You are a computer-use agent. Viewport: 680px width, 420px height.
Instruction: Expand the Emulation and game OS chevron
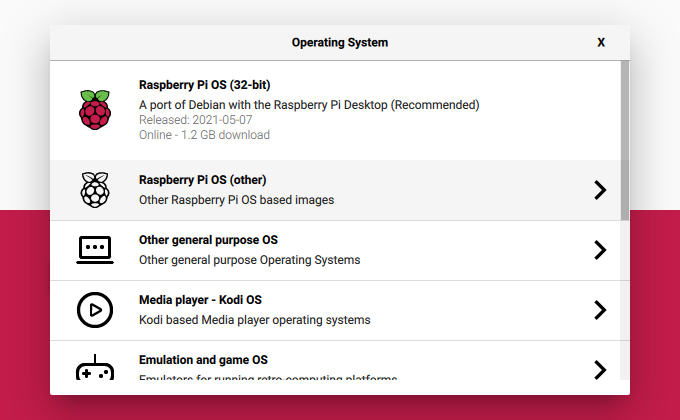(600, 370)
